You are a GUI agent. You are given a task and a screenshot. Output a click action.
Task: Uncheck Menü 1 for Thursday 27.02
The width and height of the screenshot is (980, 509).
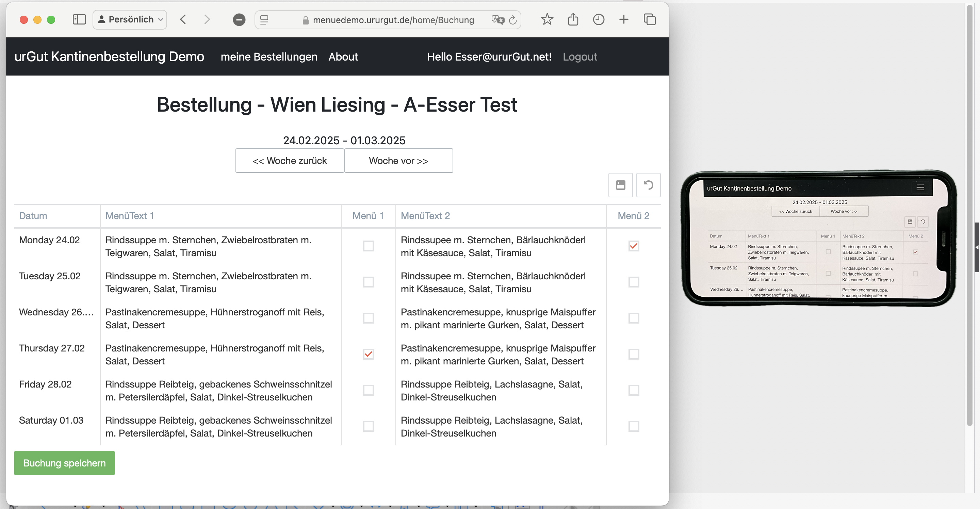click(x=368, y=354)
